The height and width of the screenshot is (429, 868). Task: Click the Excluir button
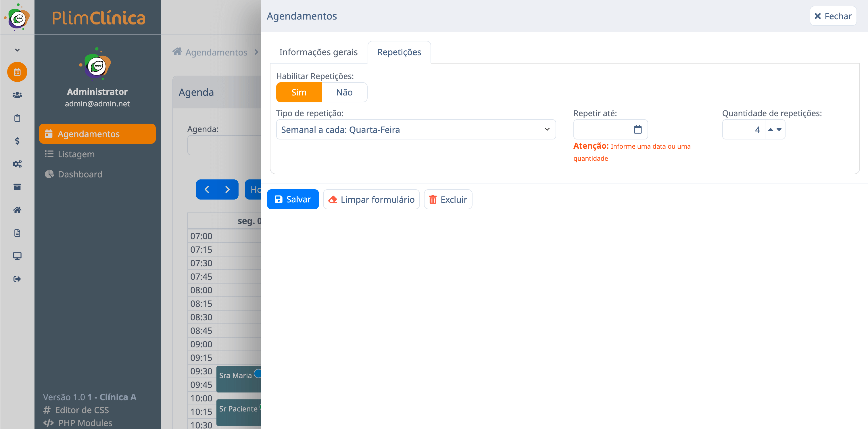448,199
